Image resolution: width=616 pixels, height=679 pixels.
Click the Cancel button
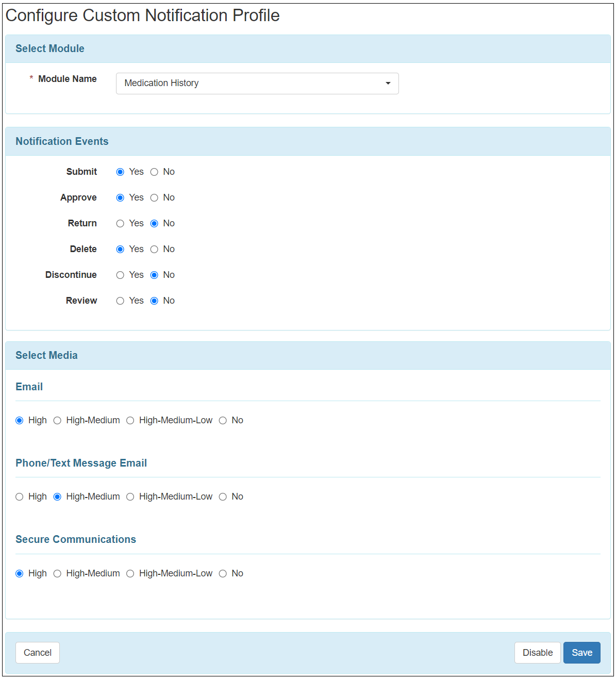(38, 653)
